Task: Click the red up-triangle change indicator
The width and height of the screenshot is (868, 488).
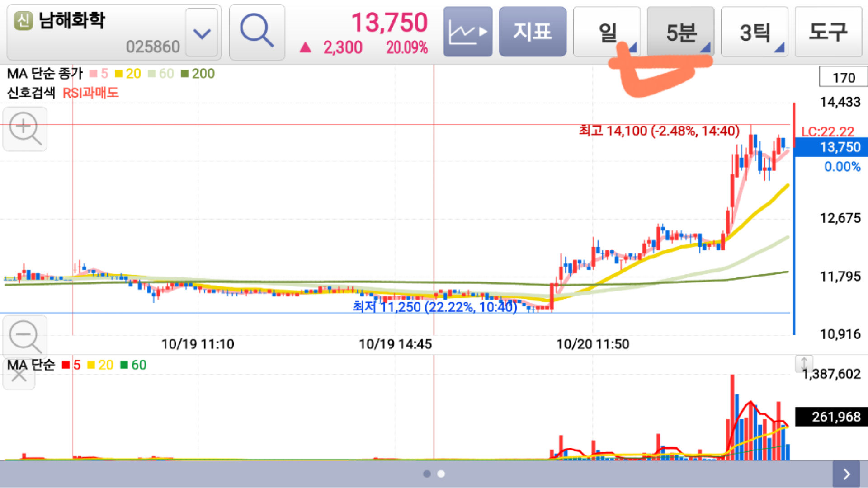Action: (306, 47)
